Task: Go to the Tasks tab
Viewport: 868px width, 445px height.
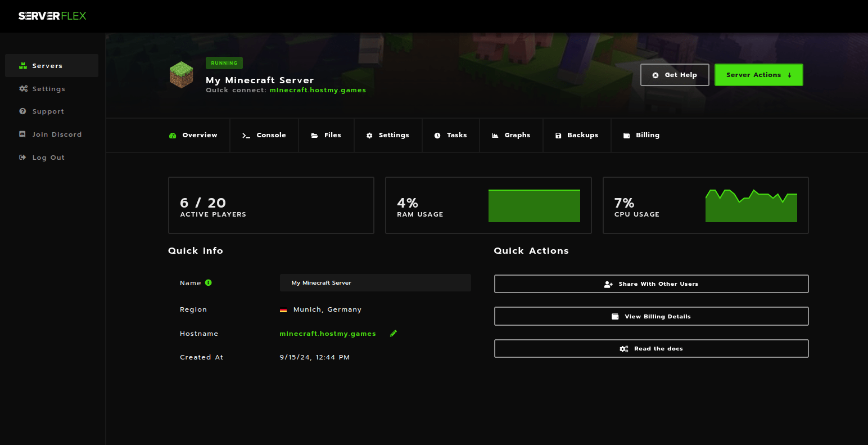Action: coord(450,135)
